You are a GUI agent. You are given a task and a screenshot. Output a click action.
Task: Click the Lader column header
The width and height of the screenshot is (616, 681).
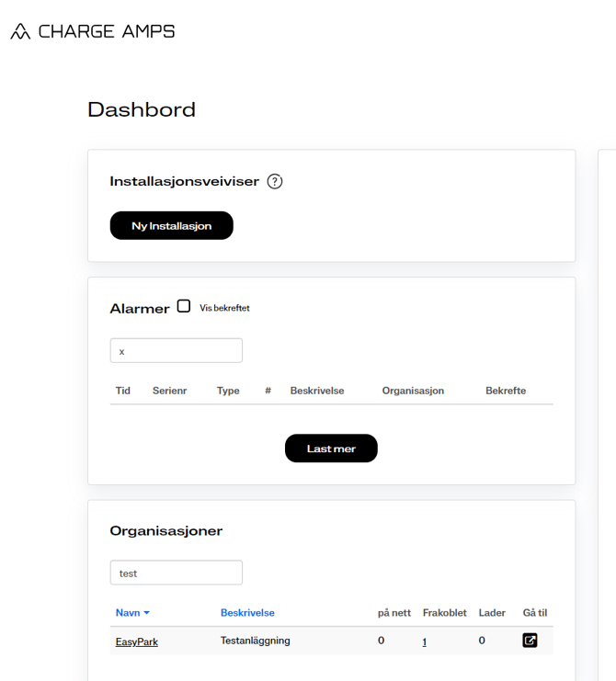point(492,613)
